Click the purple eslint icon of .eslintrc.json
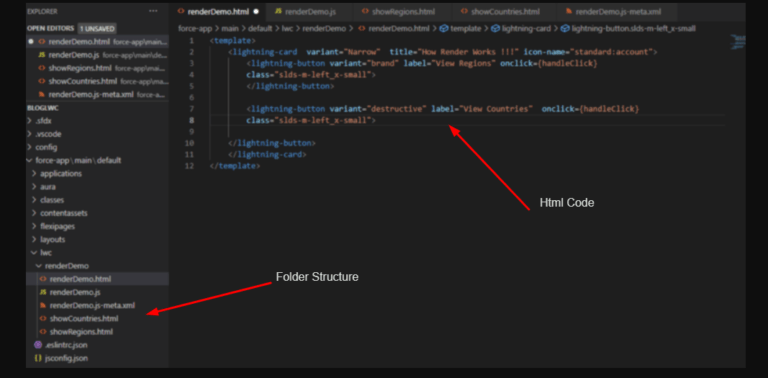Image resolution: width=768 pixels, height=378 pixels. click(x=38, y=345)
